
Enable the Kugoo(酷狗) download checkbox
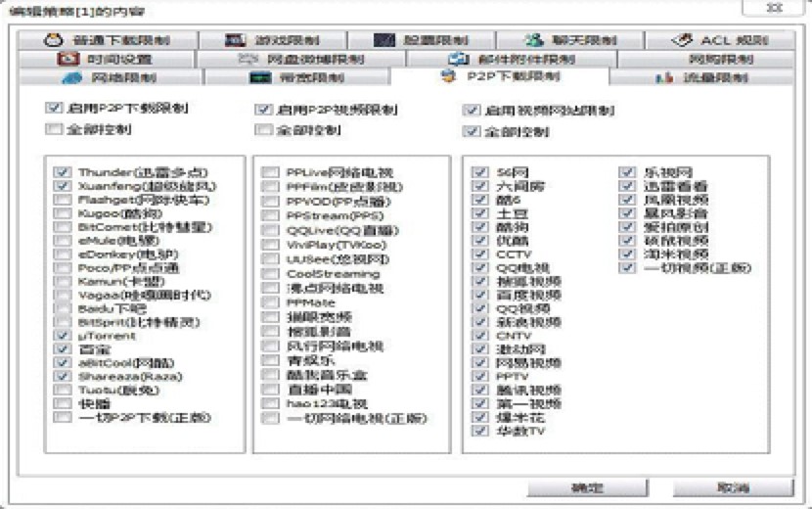tap(63, 213)
